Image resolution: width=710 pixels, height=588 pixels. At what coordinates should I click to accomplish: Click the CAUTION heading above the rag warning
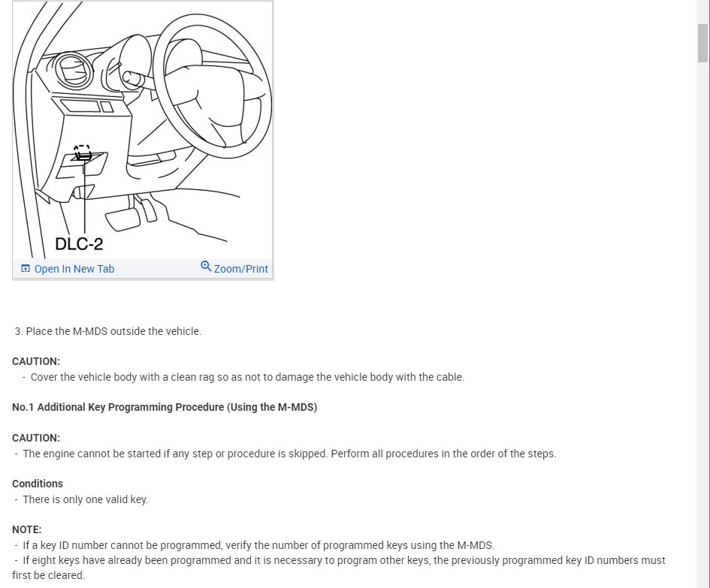click(x=36, y=362)
